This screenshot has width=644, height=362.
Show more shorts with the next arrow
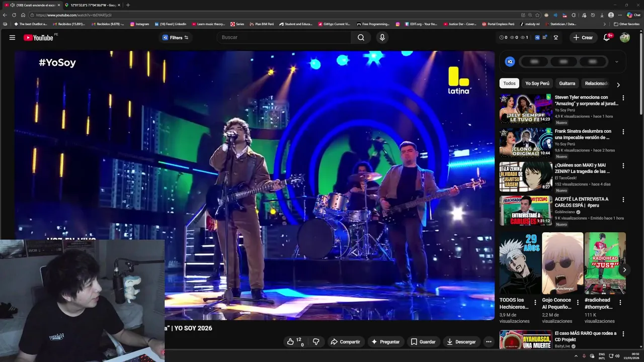pos(624,270)
